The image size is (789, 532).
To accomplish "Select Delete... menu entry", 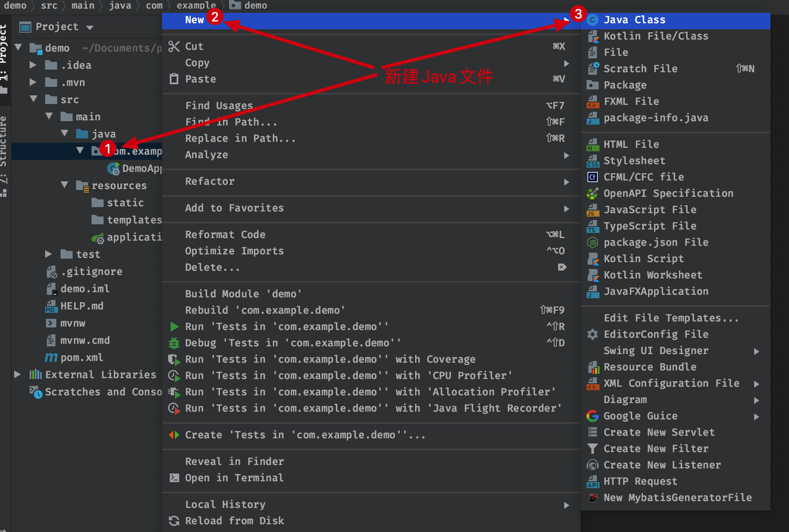I will [371, 267].
